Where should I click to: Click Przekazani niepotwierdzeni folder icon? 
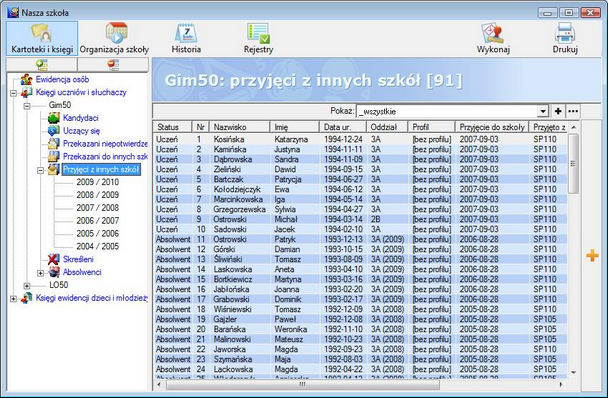point(54,144)
